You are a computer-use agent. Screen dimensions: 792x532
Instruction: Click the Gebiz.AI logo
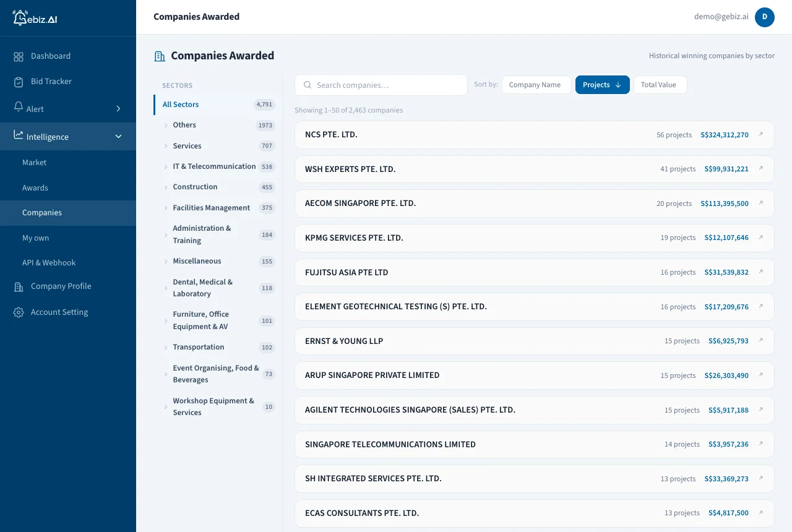[x=35, y=17]
